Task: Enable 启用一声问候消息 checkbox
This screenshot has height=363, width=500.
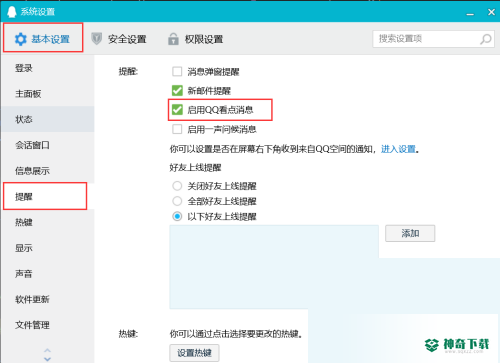Action: 177,129
